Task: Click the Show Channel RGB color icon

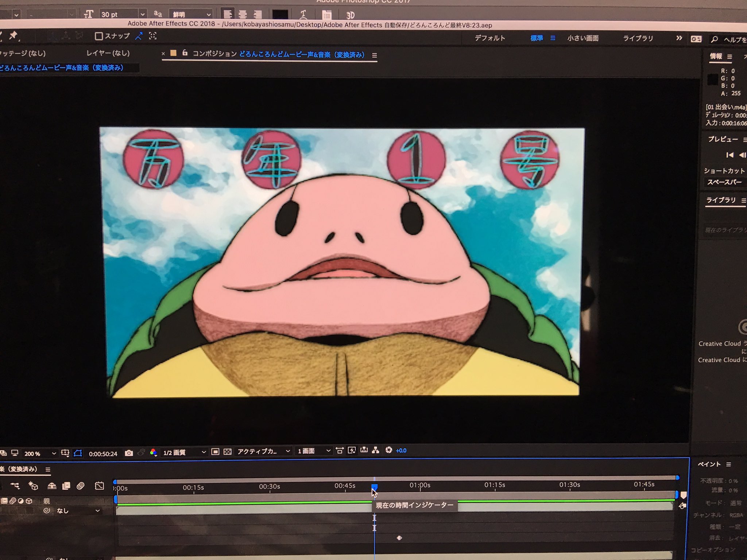Action: (153, 453)
